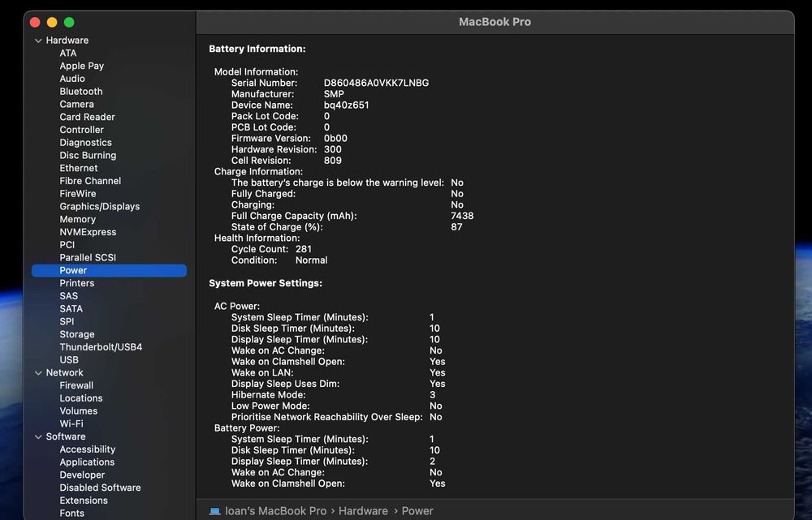
Task: Click the serial number D860486A0VKK7LNBG
Action: coord(376,83)
